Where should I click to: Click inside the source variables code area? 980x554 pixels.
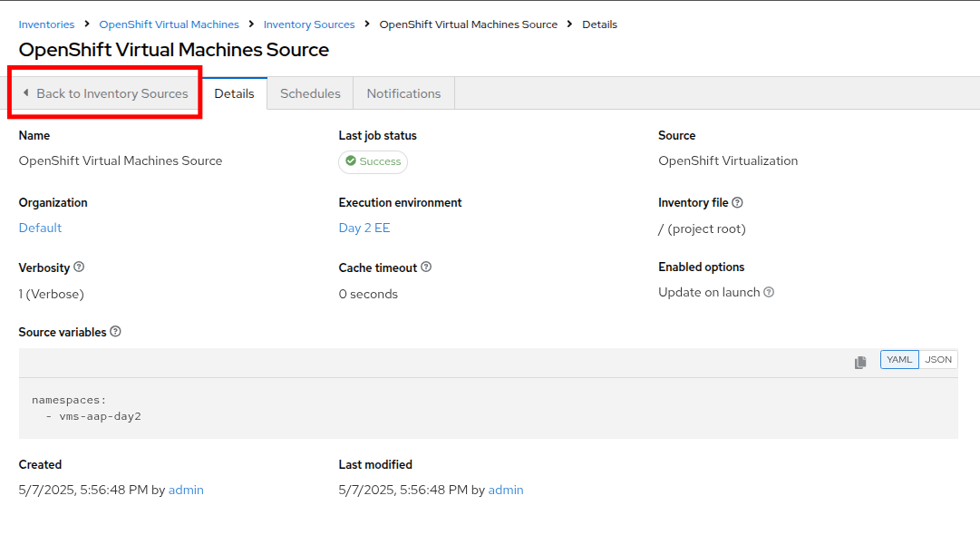point(453,408)
